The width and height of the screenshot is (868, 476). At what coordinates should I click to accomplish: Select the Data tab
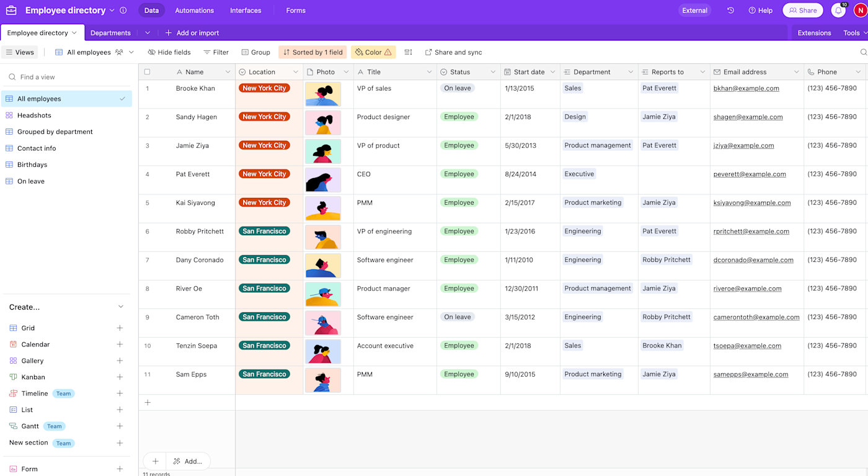point(151,11)
